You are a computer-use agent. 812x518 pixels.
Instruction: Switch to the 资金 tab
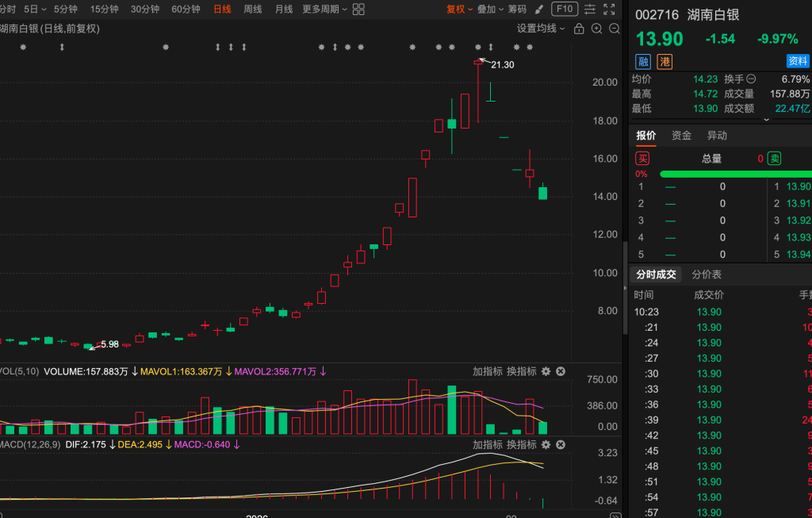681,136
